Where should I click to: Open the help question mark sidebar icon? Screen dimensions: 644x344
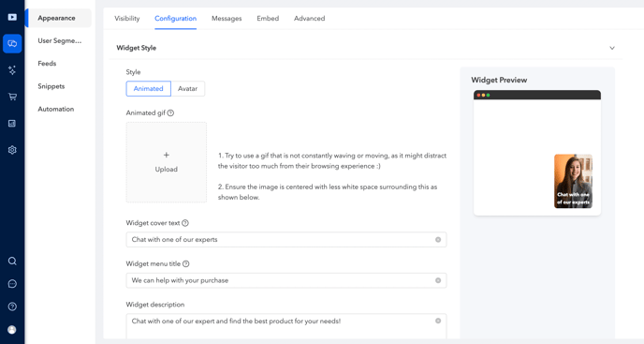(12, 307)
